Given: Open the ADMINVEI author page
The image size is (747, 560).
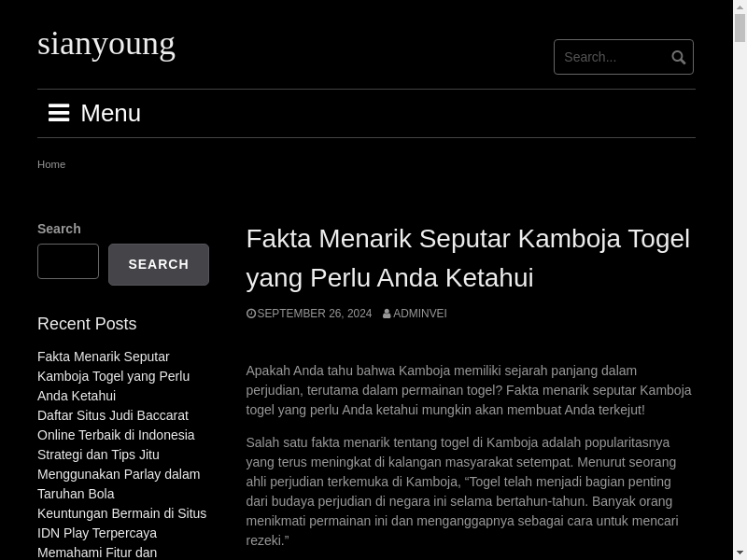Looking at the screenshot, I should pyautogui.click(x=419, y=314).
